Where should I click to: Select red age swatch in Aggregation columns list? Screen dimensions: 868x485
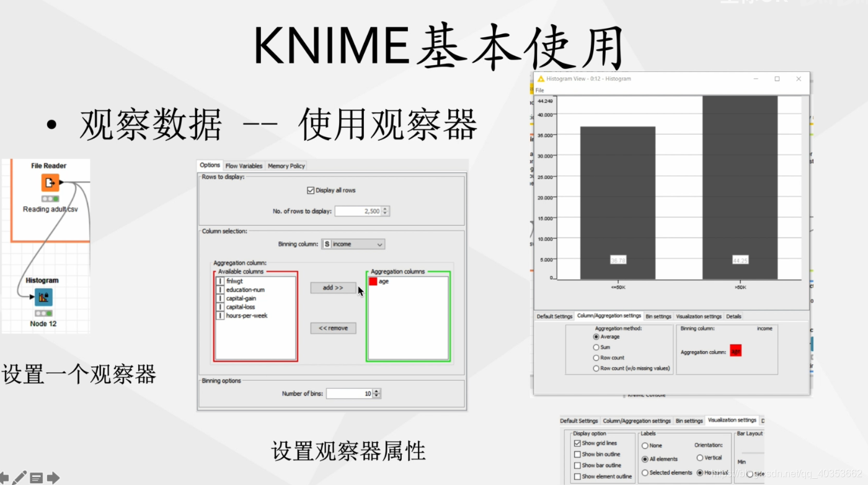[373, 282]
